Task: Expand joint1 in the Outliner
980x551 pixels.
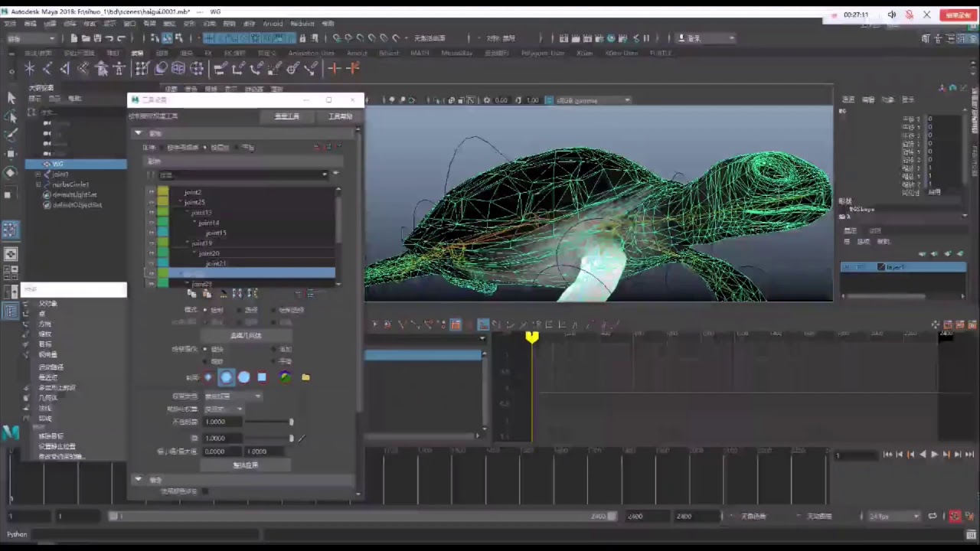Action: pyautogui.click(x=38, y=174)
